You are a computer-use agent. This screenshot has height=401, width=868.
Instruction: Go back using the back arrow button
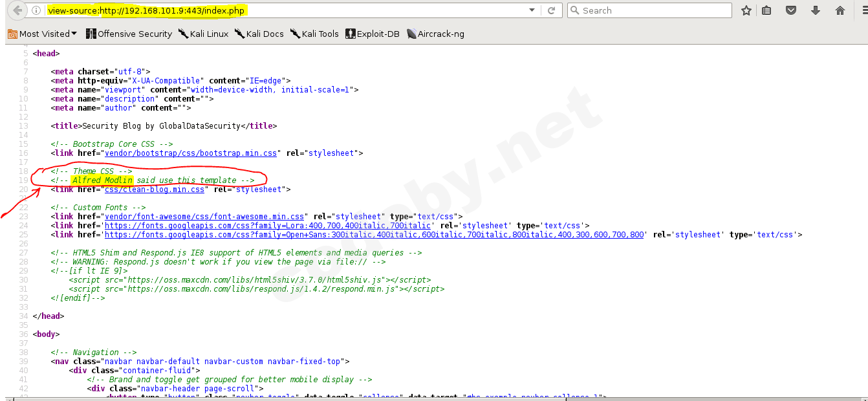pos(17,10)
